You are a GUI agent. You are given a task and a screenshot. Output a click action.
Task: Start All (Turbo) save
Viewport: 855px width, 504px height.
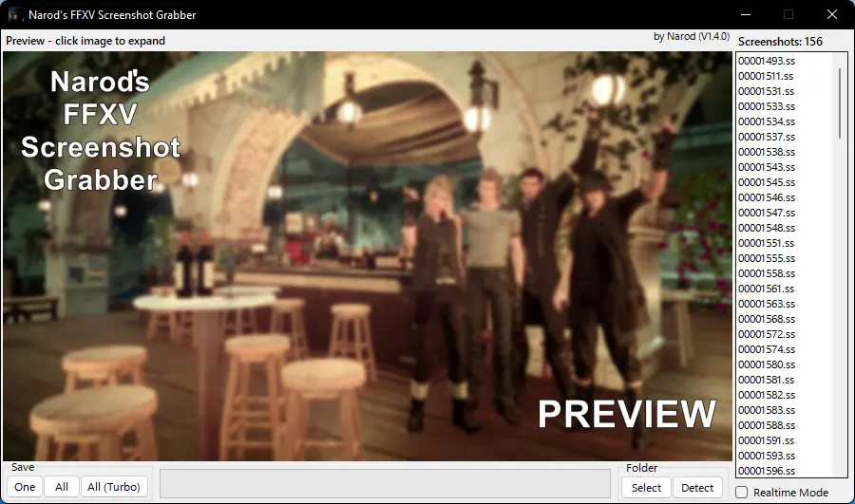(x=113, y=487)
